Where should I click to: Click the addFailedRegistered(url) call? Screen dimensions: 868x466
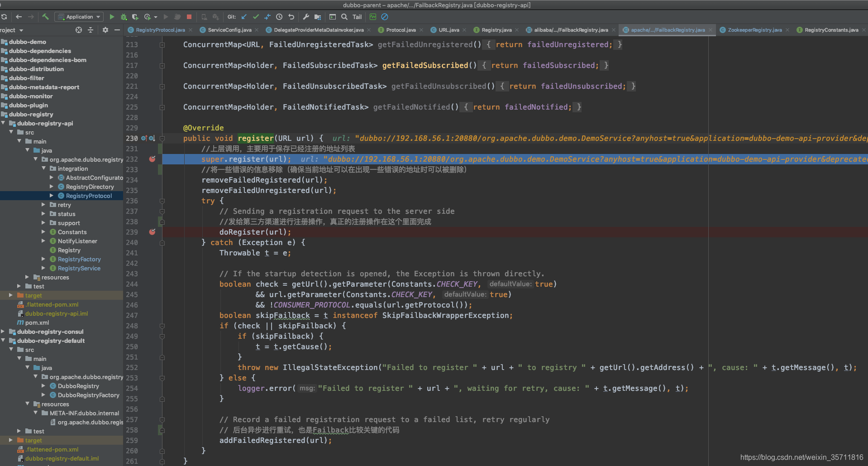pyautogui.click(x=276, y=440)
